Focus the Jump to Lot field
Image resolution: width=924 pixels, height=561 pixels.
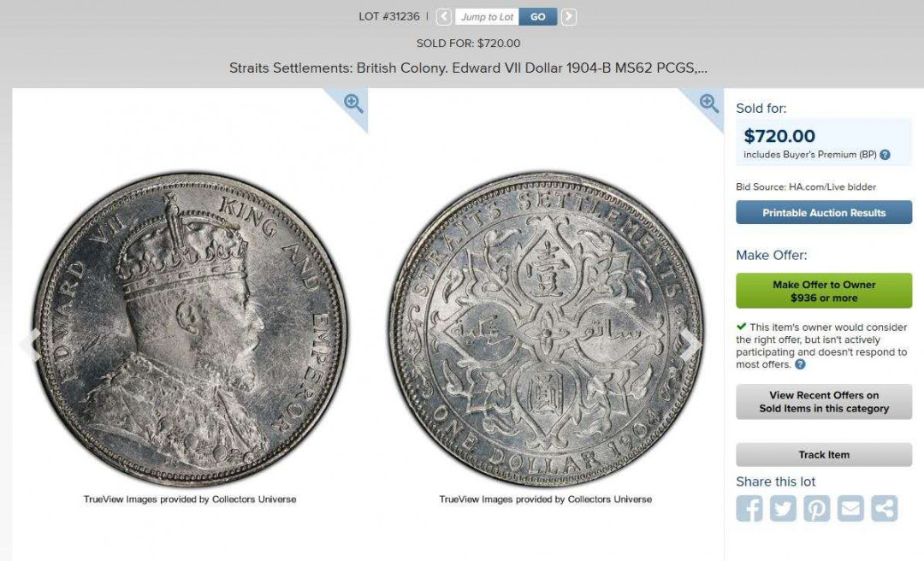pos(488,16)
